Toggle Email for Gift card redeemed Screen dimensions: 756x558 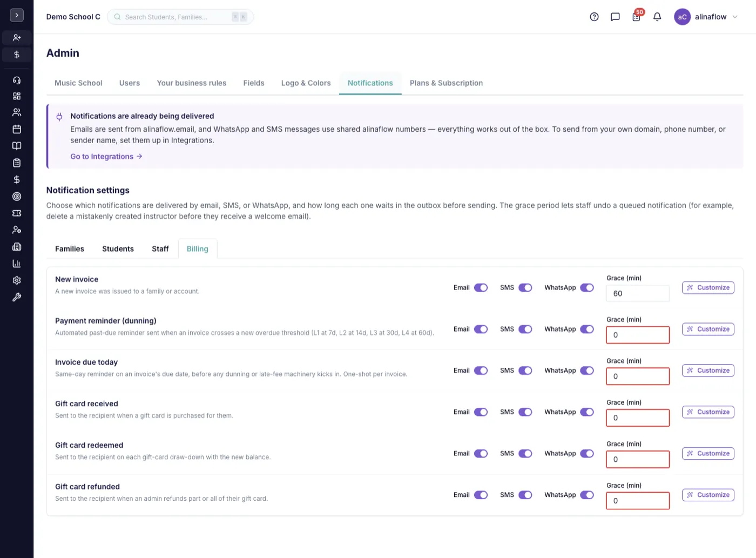(x=481, y=454)
